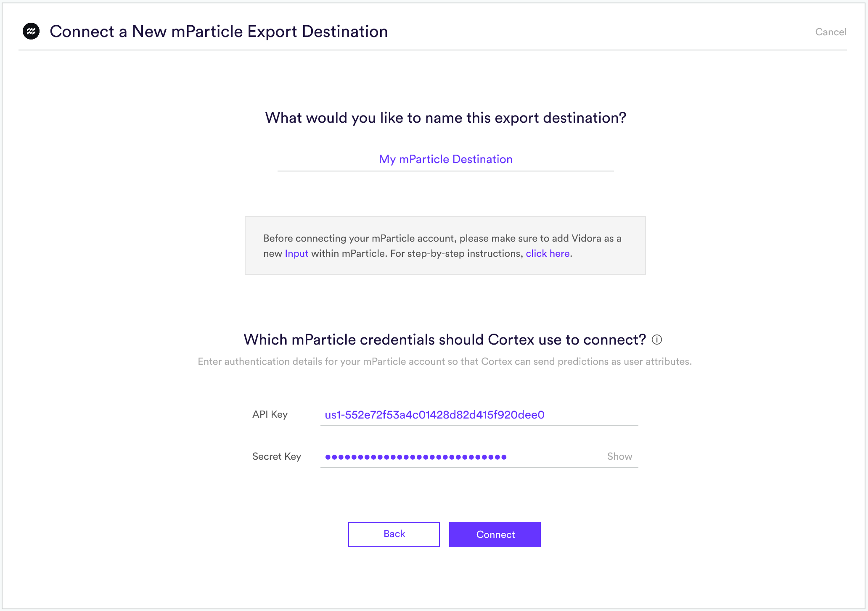Follow the 'click here' instructions link

(548, 253)
